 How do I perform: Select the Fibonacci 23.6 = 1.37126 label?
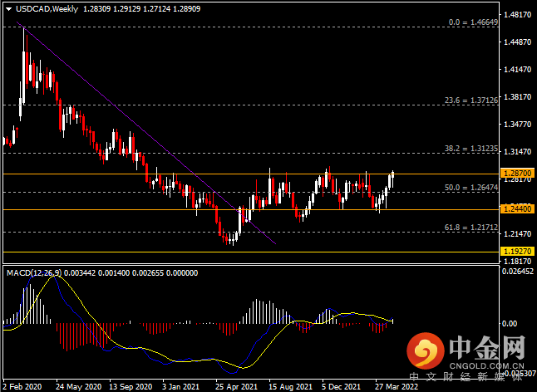[471, 100]
